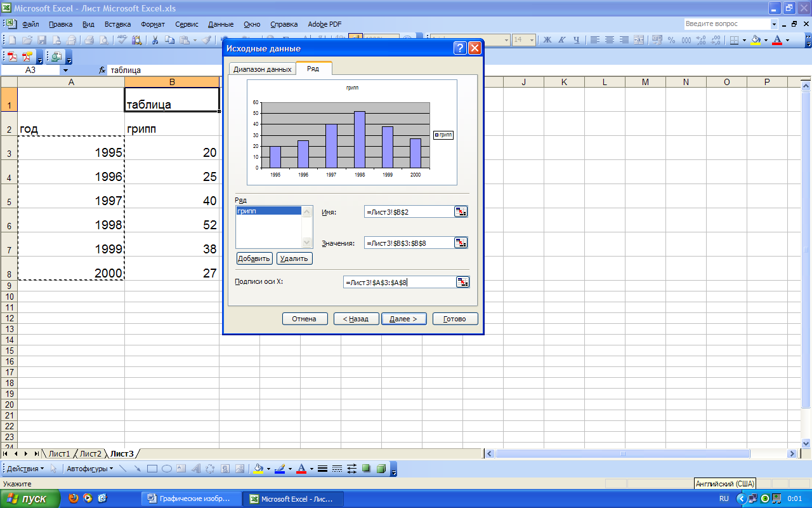Viewport: 812px width, 508px height.
Task: Click the Copy icon in toolbar
Action: [x=169, y=40]
